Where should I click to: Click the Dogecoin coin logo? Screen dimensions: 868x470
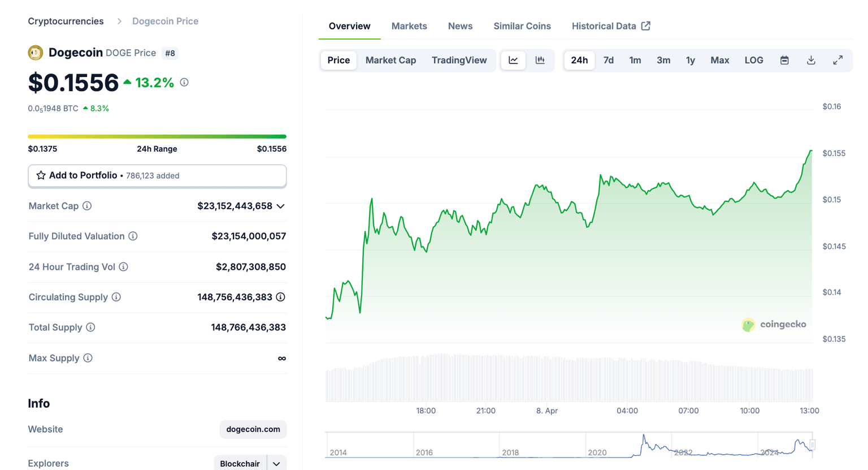coord(35,52)
